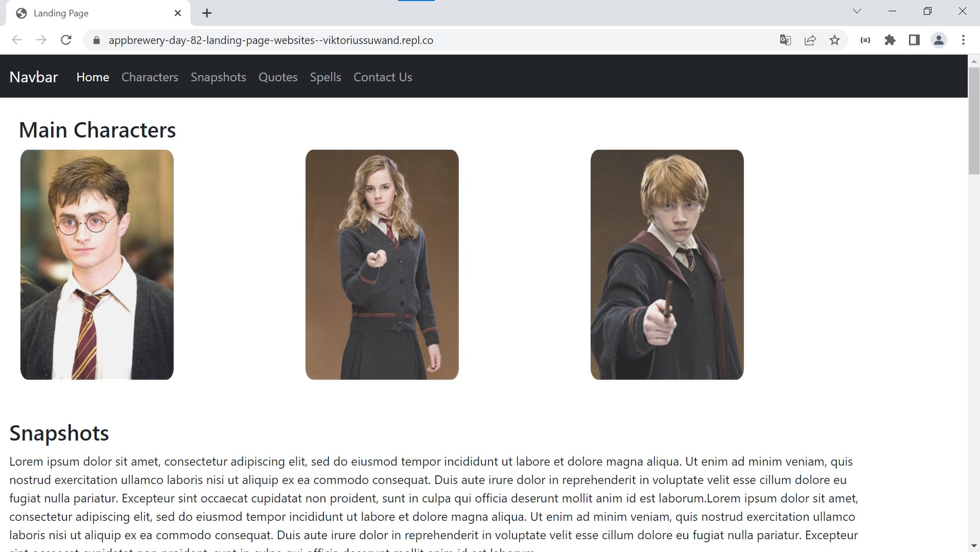Go to Home in the navbar
Screen dimensions: 980x552
(92, 77)
